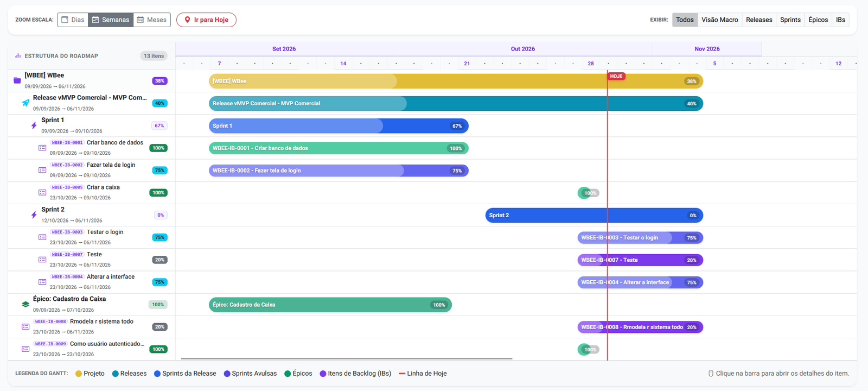
Task: Click the horizontal scrollbar under the gantt
Action: pos(347,358)
